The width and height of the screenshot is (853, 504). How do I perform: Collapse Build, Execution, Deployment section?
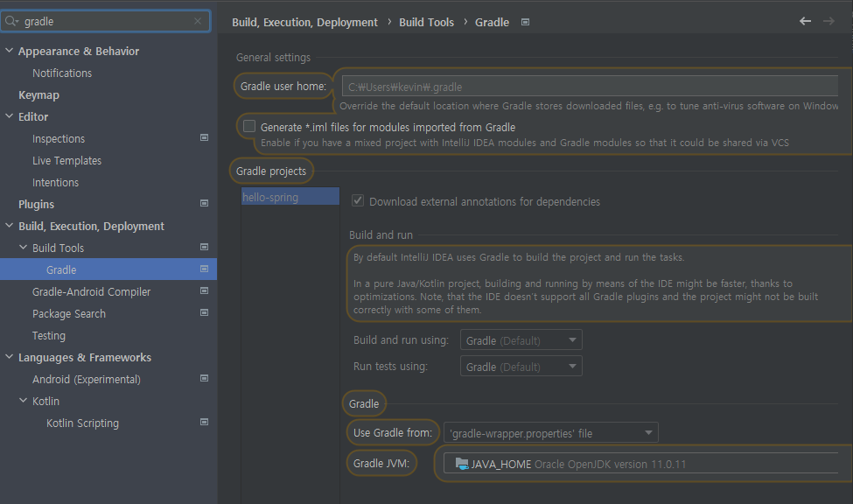(10, 226)
